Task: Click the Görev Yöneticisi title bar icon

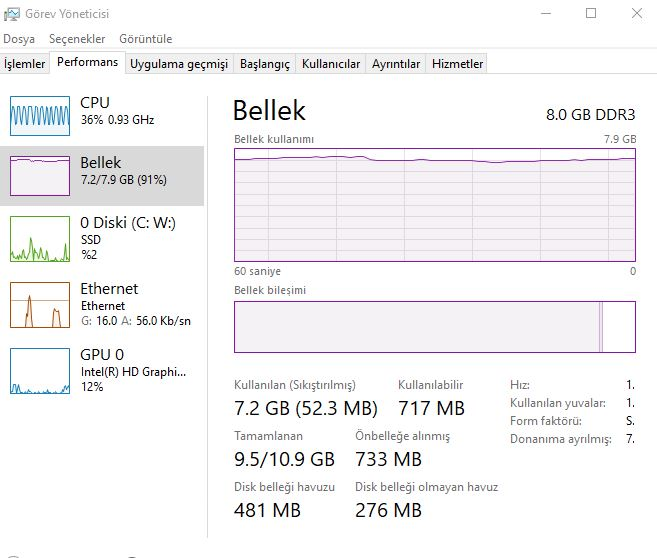Action: [12, 14]
